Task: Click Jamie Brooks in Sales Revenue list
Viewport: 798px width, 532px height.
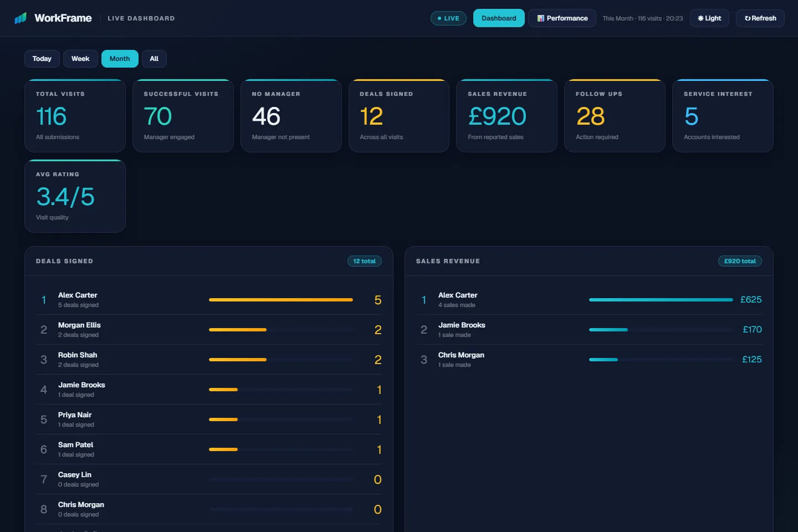Action: click(x=462, y=325)
